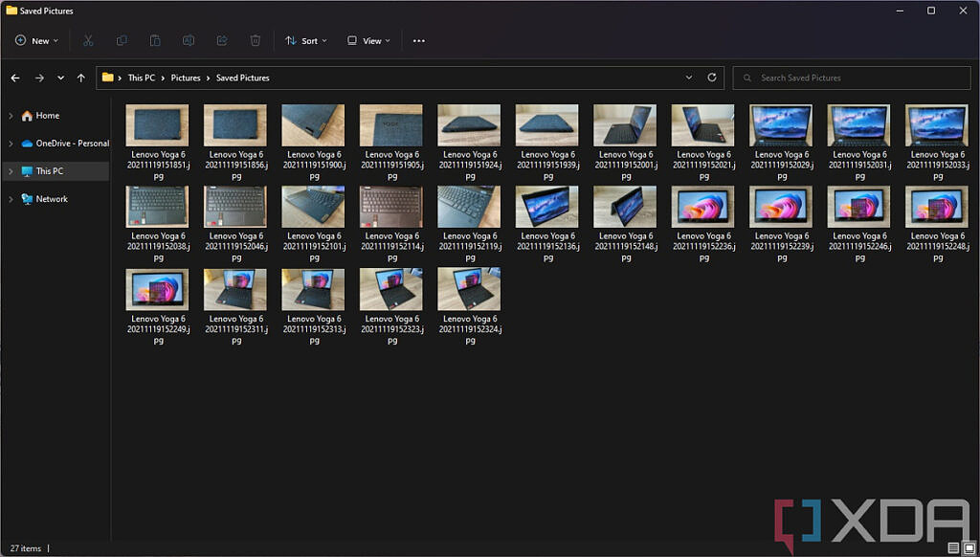The height and width of the screenshot is (557, 980).
Task: Click the Delete icon in the toolbar
Action: (255, 40)
